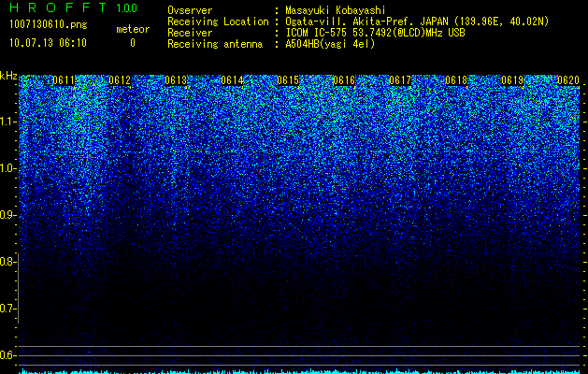Click the Receiving antenna label
The height and width of the screenshot is (374, 588).
pyautogui.click(x=215, y=44)
